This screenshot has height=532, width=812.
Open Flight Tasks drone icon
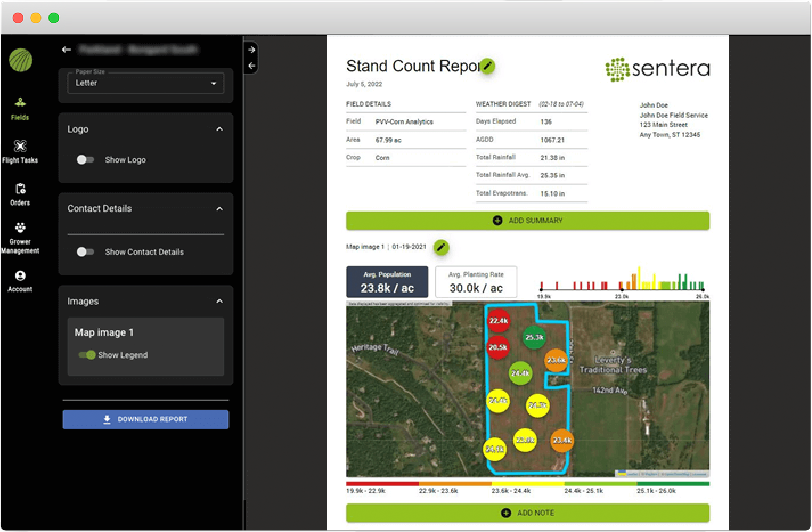pyautogui.click(x=20, y=145)
